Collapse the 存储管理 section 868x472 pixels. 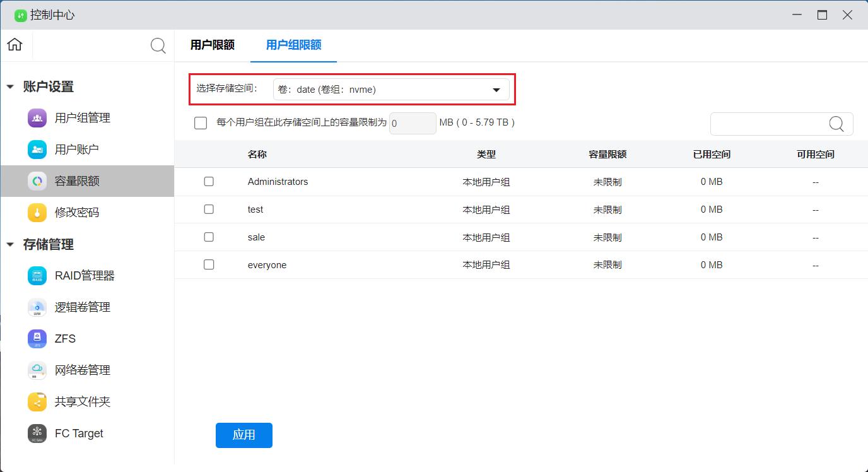[10, 244]
